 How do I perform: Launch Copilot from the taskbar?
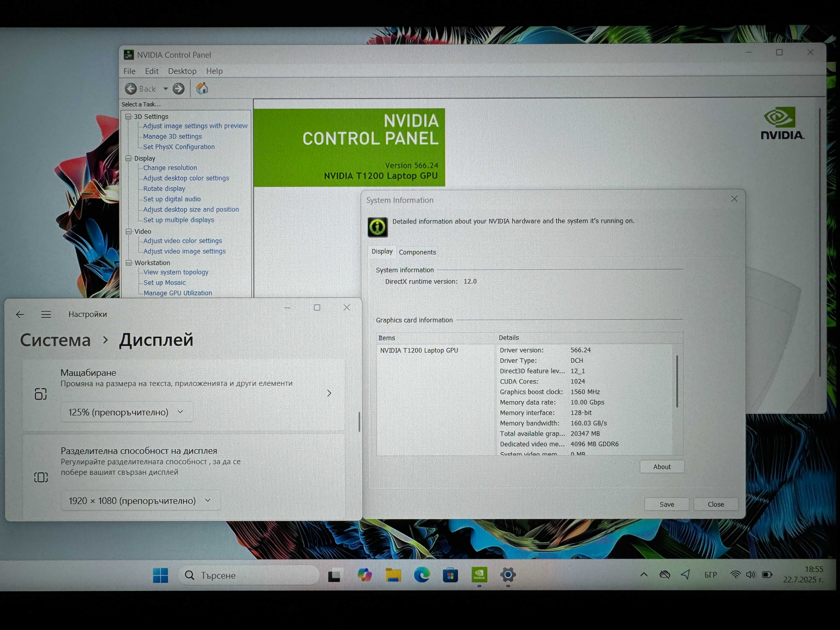tap(365, 575)
